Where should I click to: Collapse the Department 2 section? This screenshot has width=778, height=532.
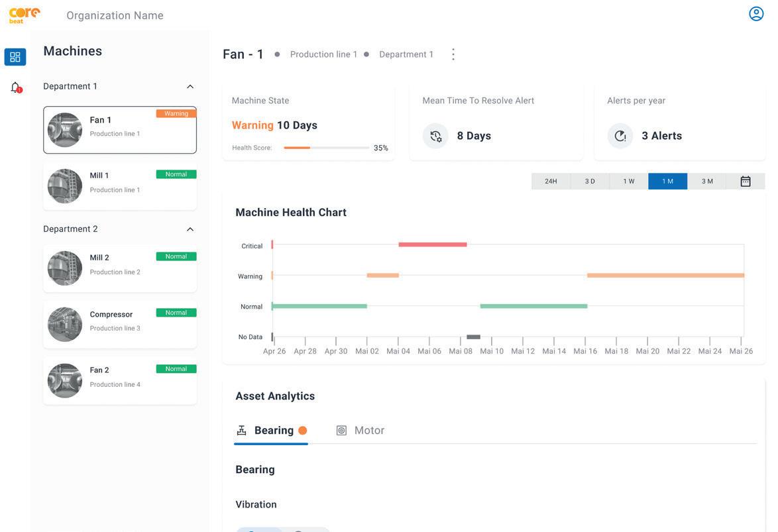[x=190, y=229]
